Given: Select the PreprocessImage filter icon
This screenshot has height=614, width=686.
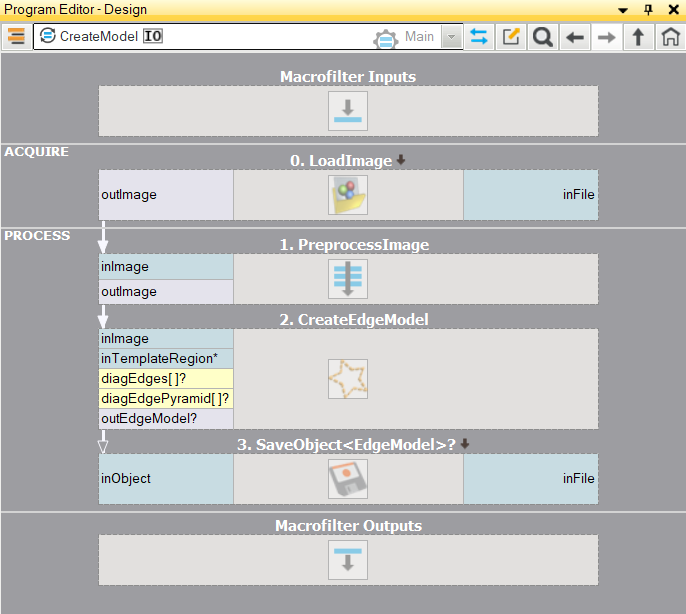Looking at the screenshot, I should pyautogui.click(x=348, y=279).
